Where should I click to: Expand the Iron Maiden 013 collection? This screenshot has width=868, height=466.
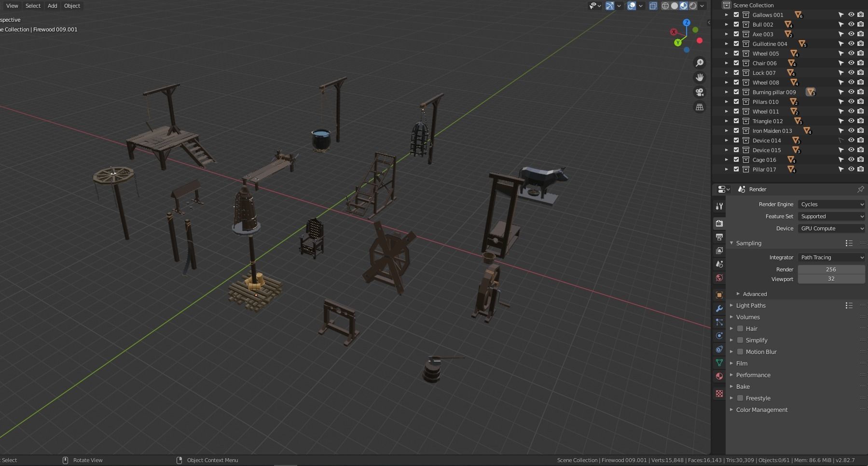727,131
